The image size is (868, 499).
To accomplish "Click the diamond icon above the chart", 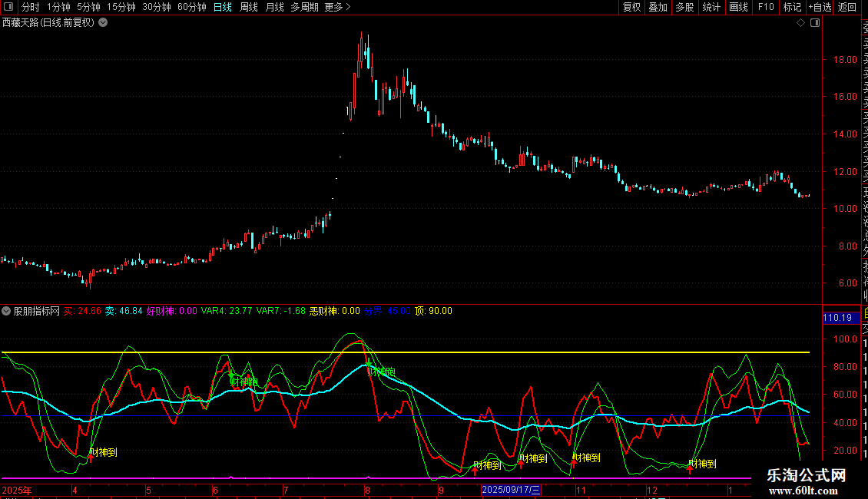I will [x=800, y=23].
